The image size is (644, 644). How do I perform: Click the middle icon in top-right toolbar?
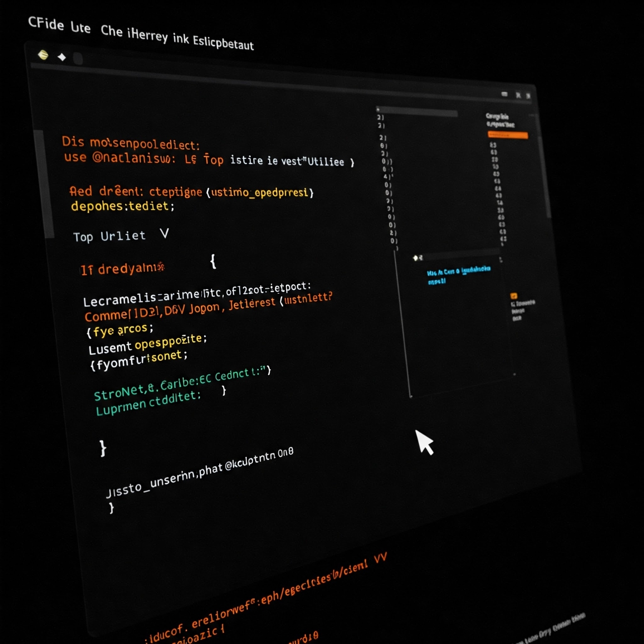(x=518, y=95)
